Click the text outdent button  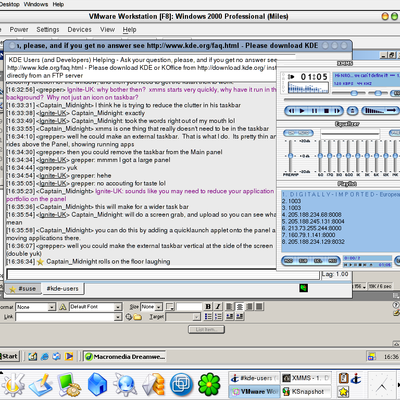pos(230,316)
